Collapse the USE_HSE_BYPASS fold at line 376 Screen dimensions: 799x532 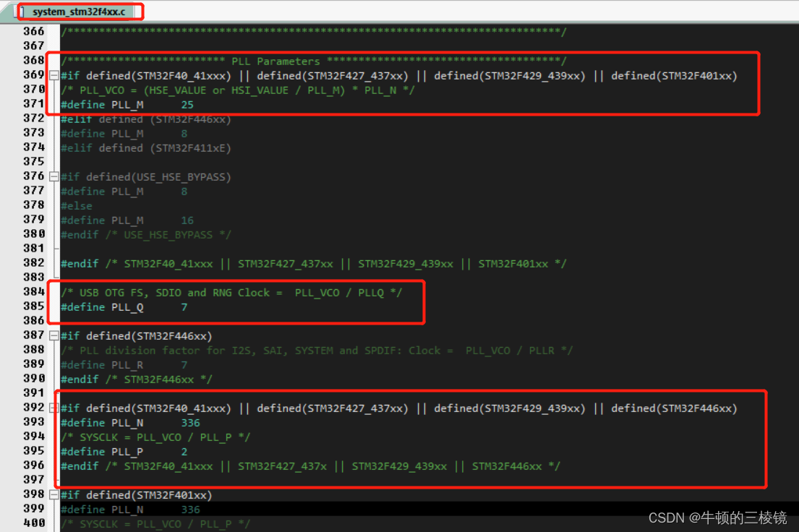click(54, 177)
